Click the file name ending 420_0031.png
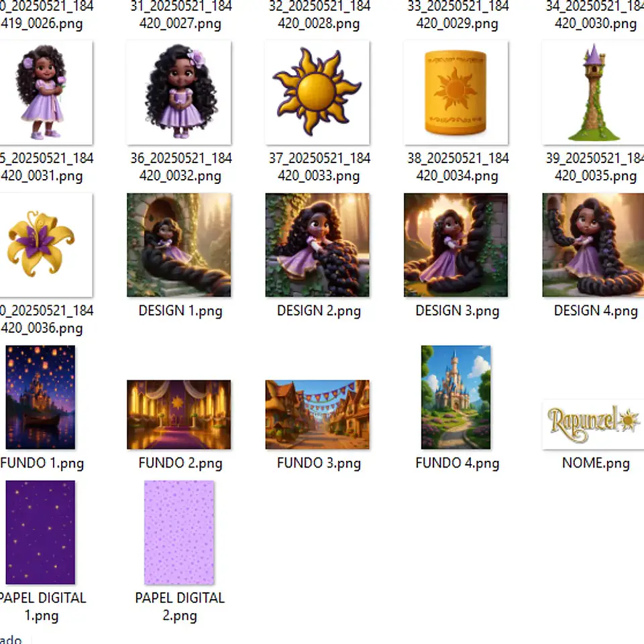Screen dimensions: 644x644 (x=46, y=167)
